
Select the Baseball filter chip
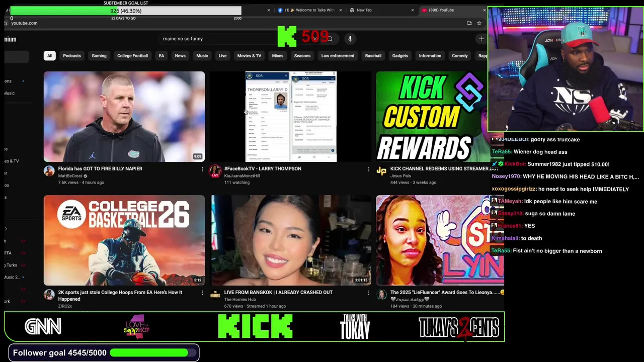[x=373, y=56]
